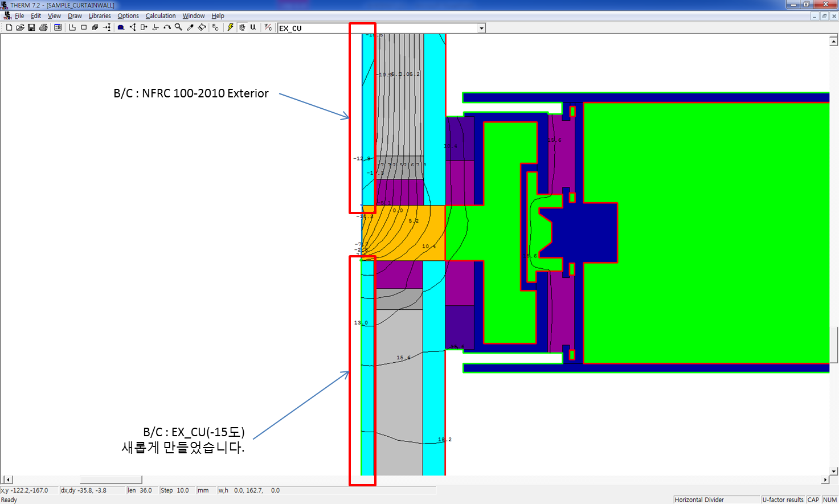Open Boundary Conditions with the BC icon
Image resolution: width=839 pixels, height=504 pixels.
(215, 27)
